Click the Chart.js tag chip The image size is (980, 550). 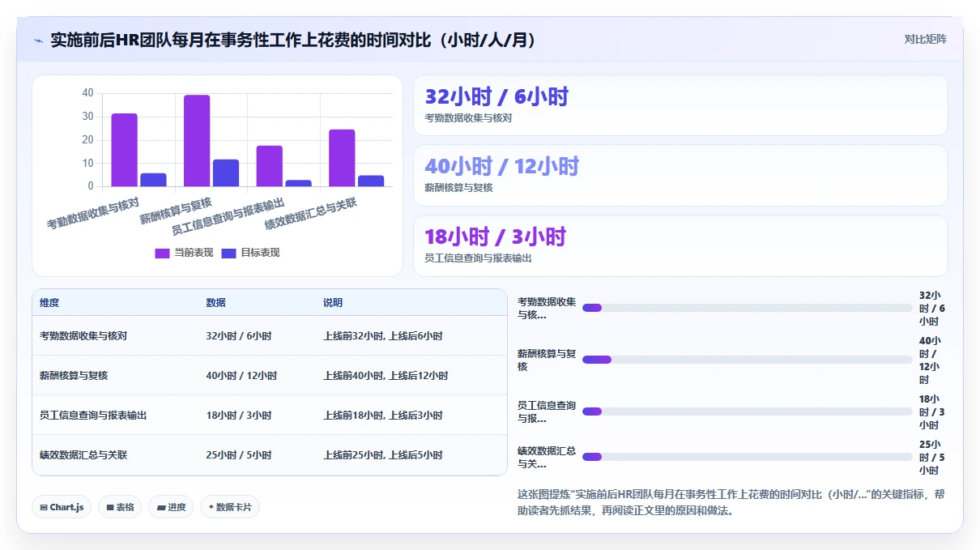click(62, 507)
